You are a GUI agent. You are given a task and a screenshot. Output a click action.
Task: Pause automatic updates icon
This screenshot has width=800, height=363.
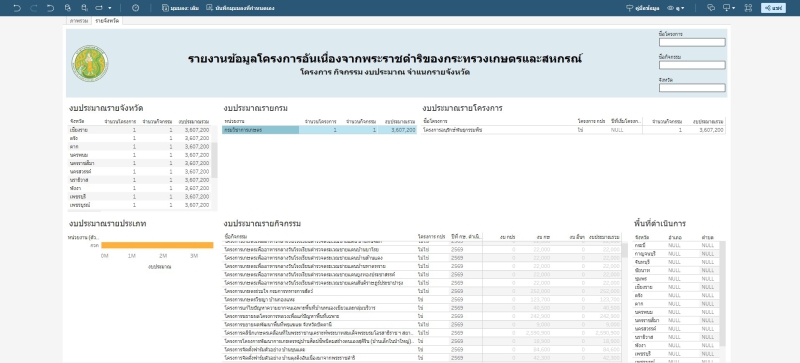(x=85, y=8)
